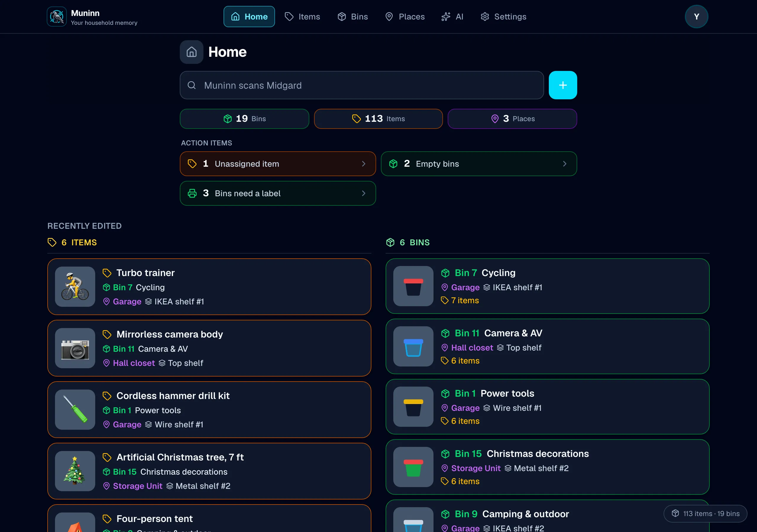757x532 pixels.
Task: Go to the Items navigation tab
Action: pyautogui.click(x=302, y=17)
